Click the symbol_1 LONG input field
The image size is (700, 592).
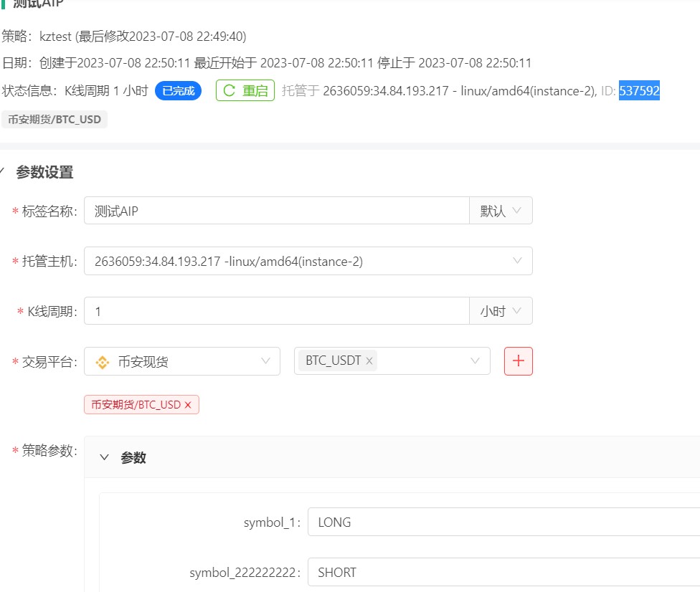[x=502, y=522]
